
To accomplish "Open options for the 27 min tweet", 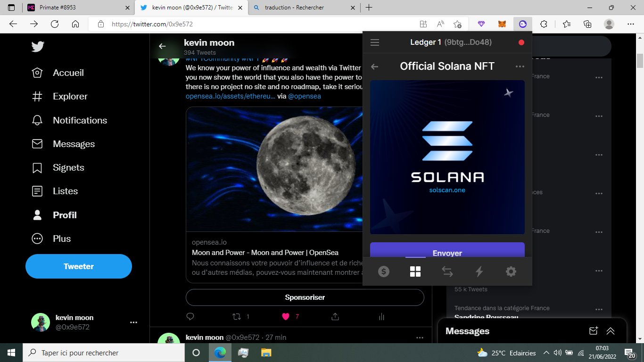I will tap(420, 337).
